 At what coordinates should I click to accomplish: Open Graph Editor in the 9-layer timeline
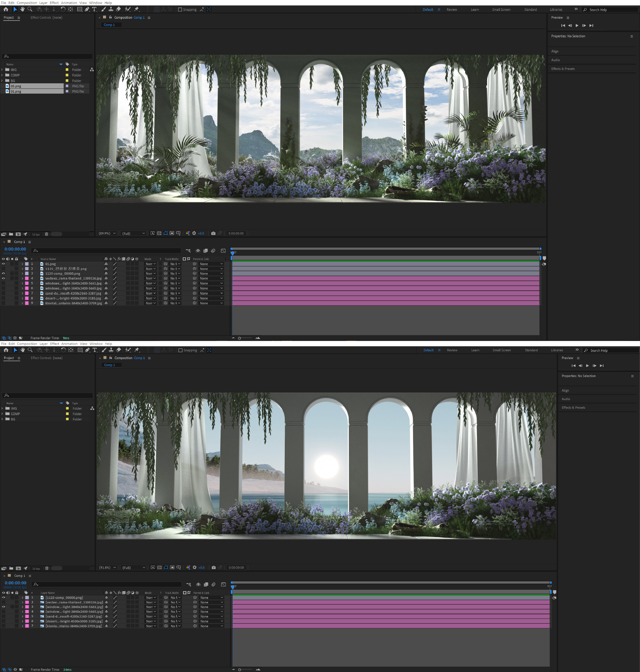click(x=223, y=251)
